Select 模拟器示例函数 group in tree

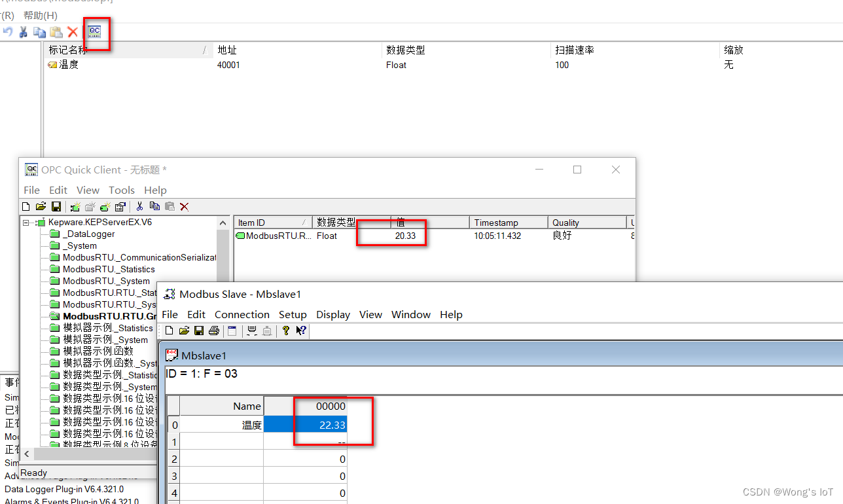pyautogui.click(x=98, y=351)
